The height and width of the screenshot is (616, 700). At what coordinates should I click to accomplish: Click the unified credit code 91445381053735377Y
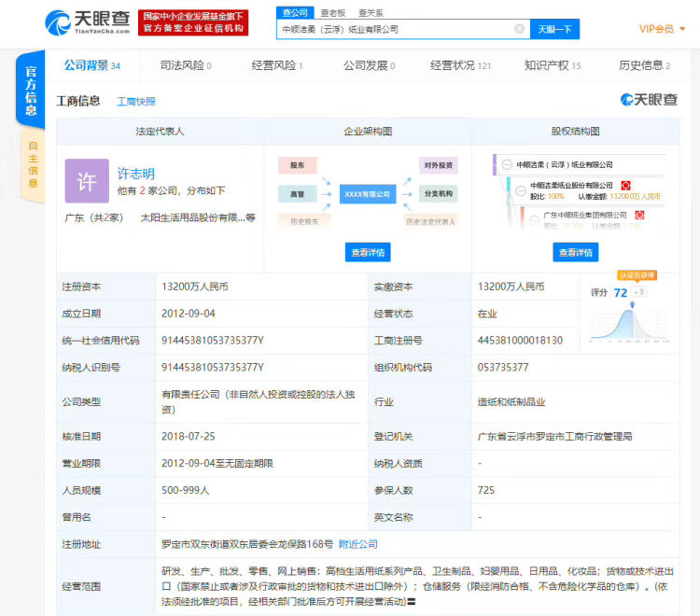(x=213, y=341)
